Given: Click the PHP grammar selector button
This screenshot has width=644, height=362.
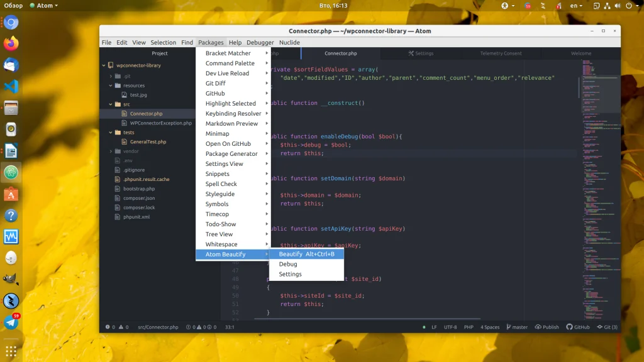Looking at the screenshot, I should click(x=469, y=327).
